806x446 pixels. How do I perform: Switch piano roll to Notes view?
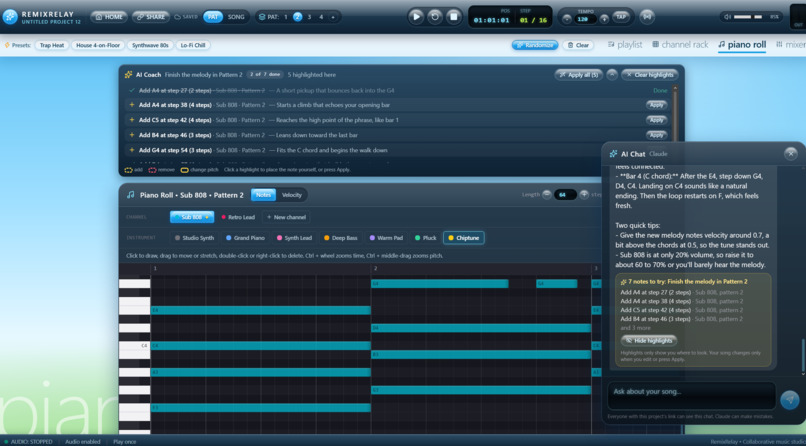pos(263,195)
